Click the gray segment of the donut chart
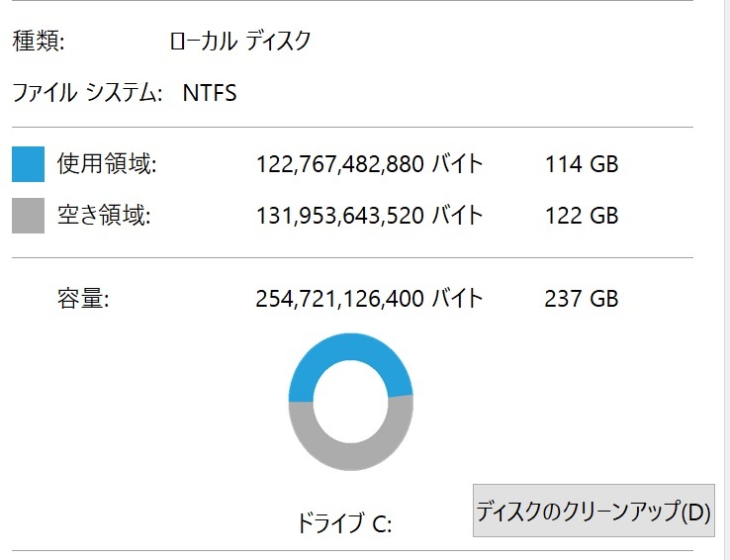Screen dimensions: 730x560 (x=350, y=456)
